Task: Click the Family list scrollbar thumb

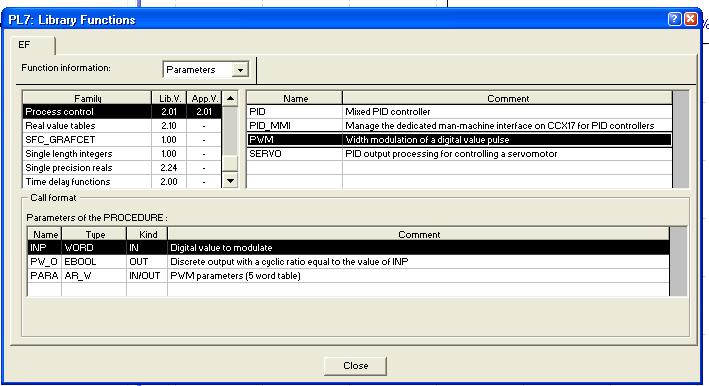Action: pyautogui.click(x=231, y=163)
